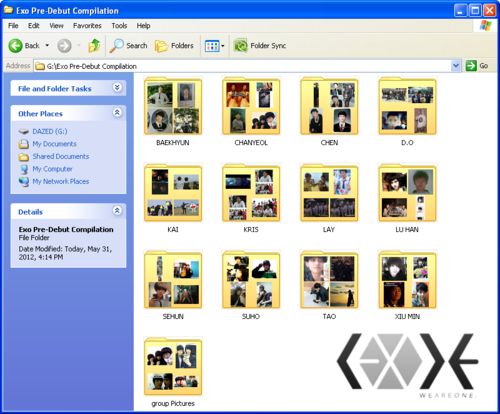Viewport: 500px width, 414px height.
Task: Click the green Back arrow icon
Action: click(x=15, y=46)
